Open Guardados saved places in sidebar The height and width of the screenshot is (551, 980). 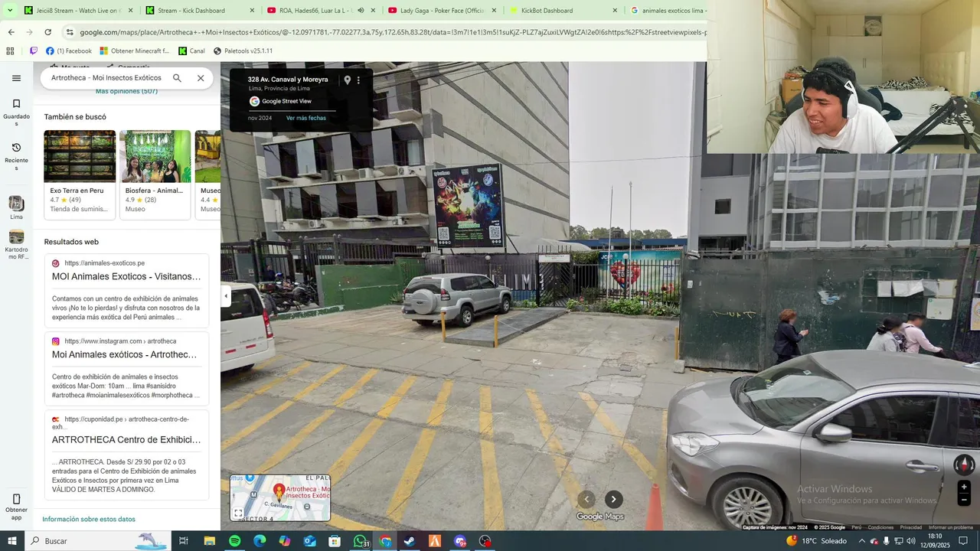(x=16, y=112)
